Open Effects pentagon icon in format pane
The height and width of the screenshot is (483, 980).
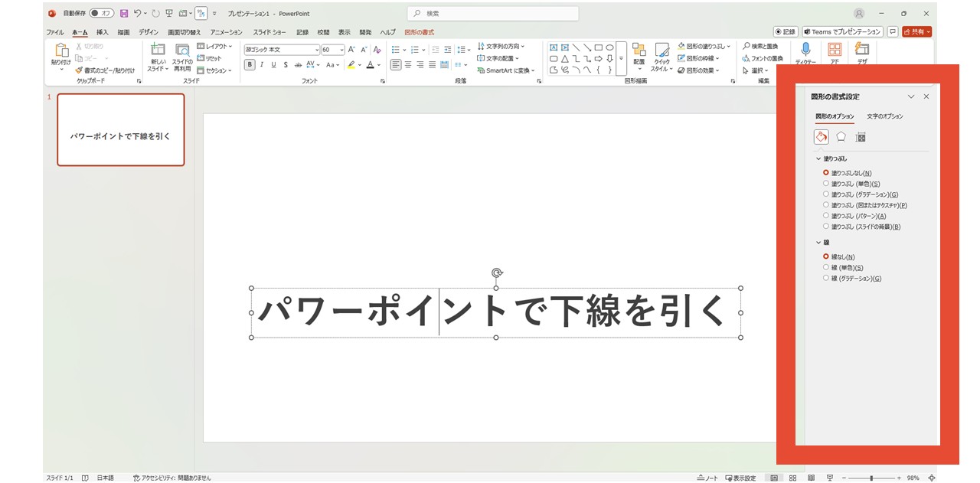841,137
